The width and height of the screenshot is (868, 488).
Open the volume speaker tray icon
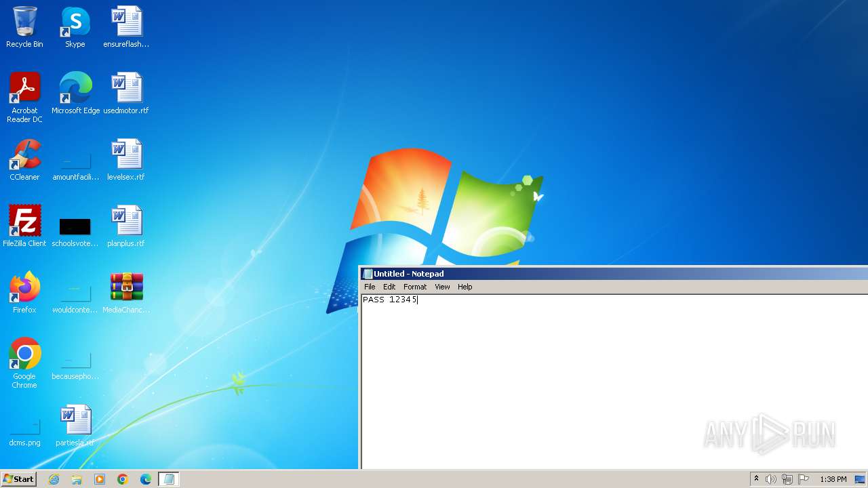[771, 479]
